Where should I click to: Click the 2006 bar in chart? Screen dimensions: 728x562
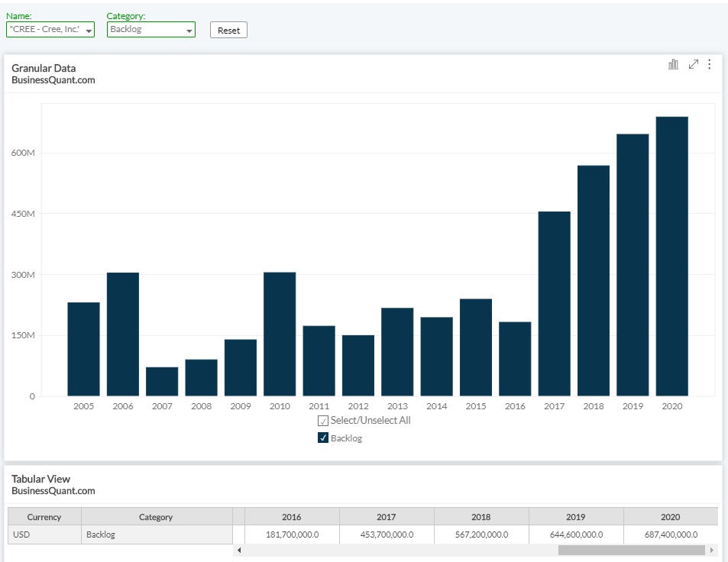(122, 334)
